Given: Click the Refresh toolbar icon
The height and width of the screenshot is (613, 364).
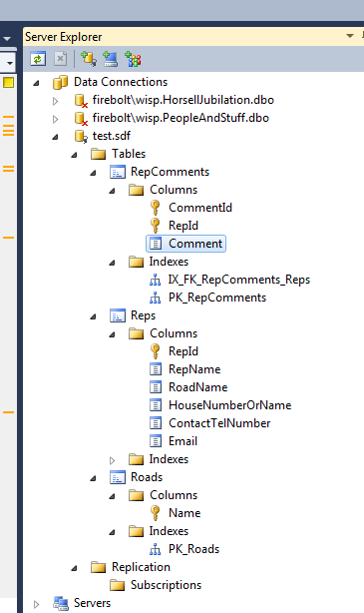Looking at the screenshot, I should tap(38, 60).
